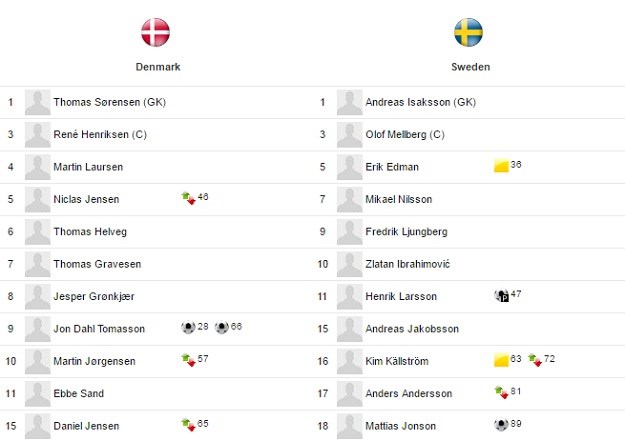Click Erik Edman's yellow card icon
This screenshot has width=625, height=441.
point(501,166)
